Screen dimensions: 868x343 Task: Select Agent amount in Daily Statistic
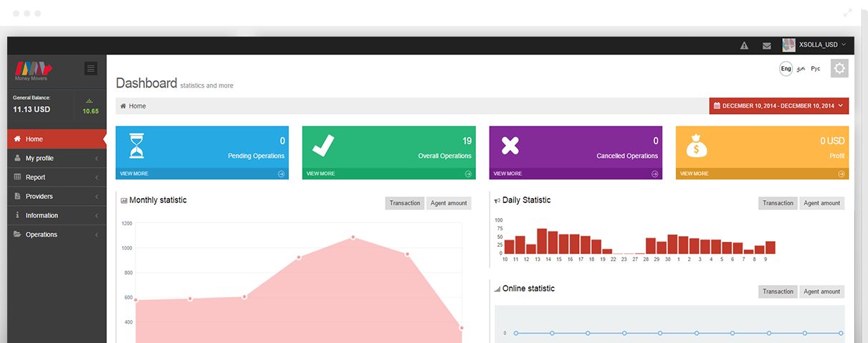point(822,203)
